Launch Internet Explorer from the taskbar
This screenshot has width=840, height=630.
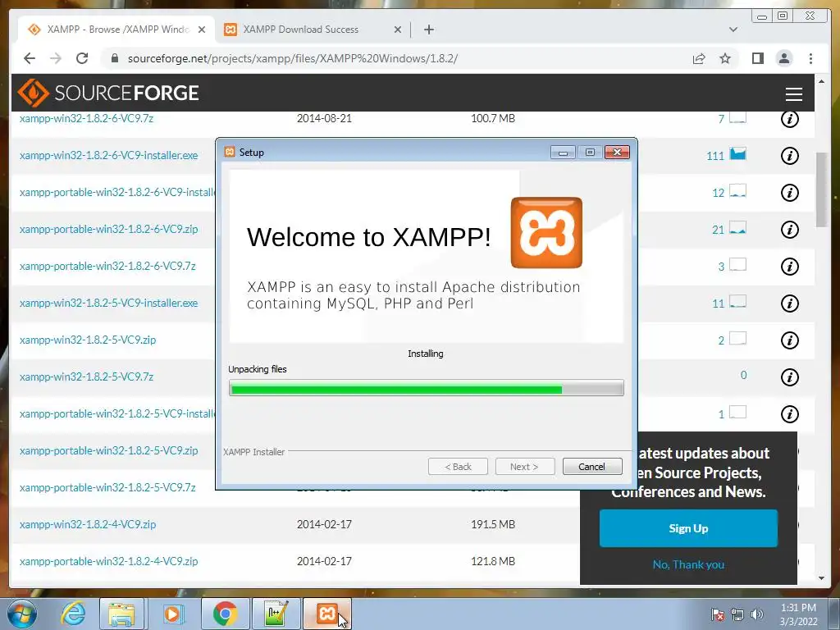coord(72,614)
